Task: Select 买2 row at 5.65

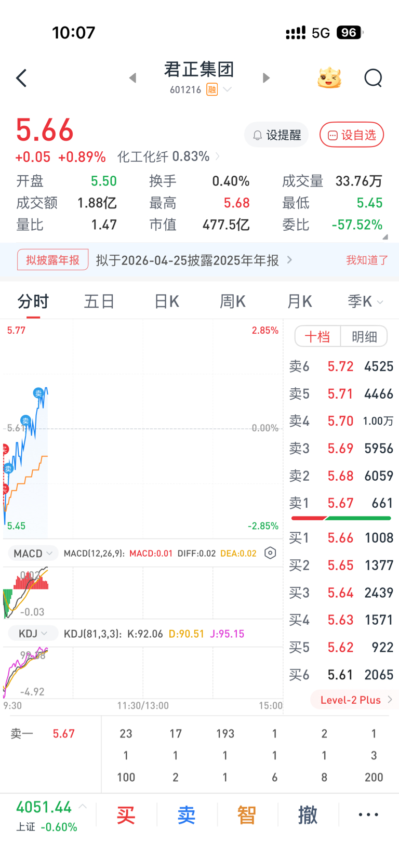Action: [341, 565]
